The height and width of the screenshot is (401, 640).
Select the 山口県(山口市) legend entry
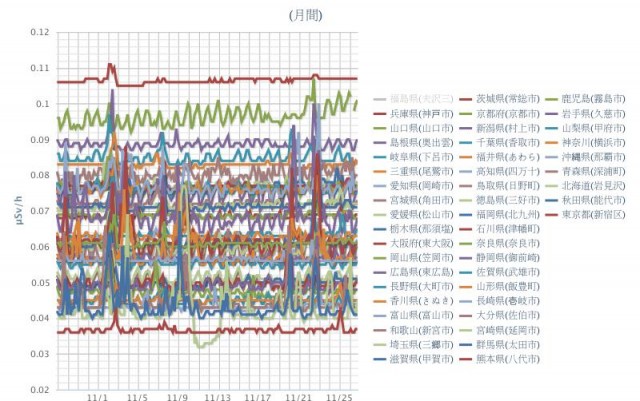[x=413, y=128]
